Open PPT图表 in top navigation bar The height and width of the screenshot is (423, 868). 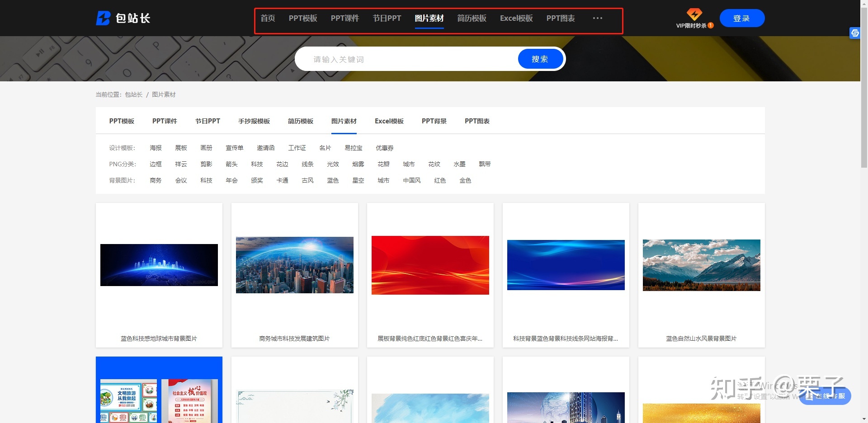pyautogui.click(x=561, y=18)
